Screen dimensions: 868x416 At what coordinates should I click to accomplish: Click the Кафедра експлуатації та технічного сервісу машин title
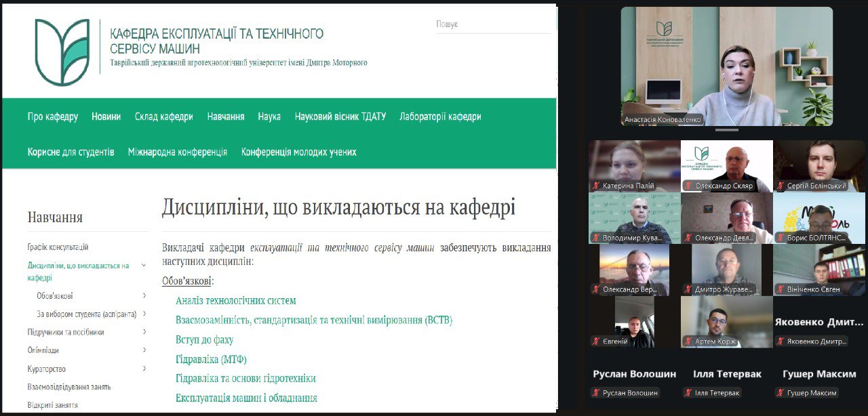(217, 41)
